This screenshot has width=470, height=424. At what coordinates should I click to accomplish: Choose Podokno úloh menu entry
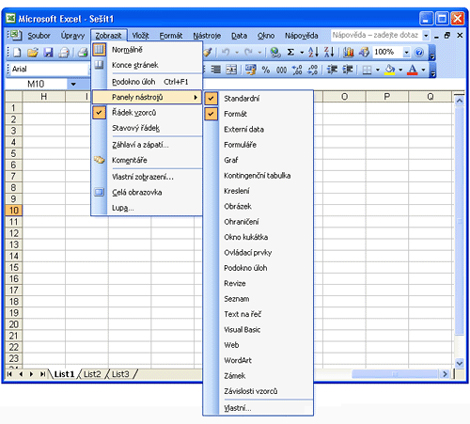pyautogui.click(x=147, y=82)
